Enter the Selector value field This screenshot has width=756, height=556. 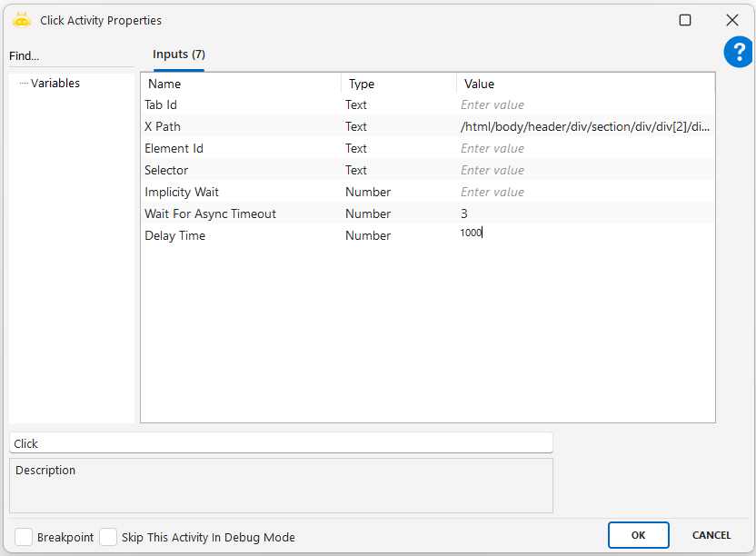(584, 171)
